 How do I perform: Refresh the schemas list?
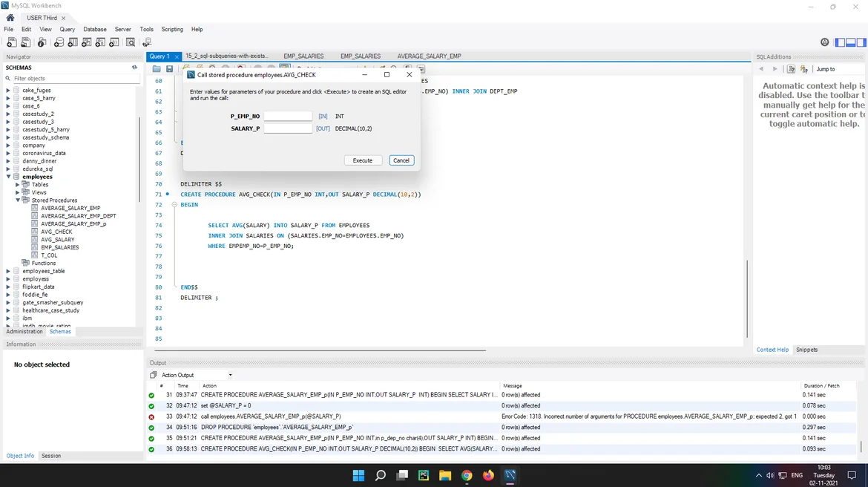[134, 68]
